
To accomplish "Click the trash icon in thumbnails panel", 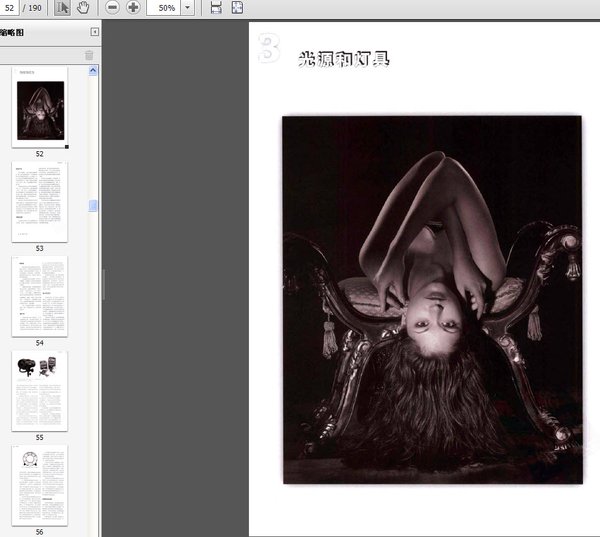I will pyautogui.click(x=89, y=55).
